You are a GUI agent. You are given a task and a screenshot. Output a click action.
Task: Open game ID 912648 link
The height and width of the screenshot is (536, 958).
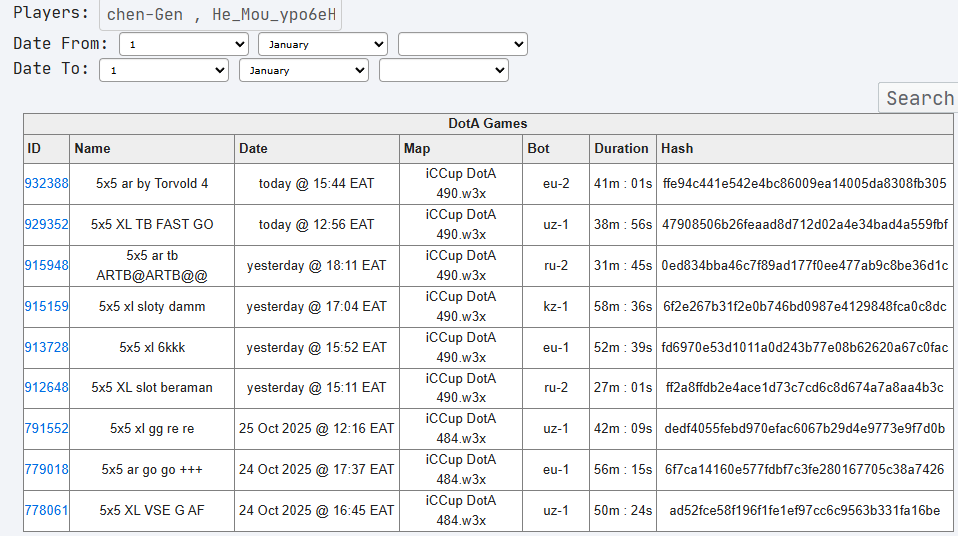pos(47,387)
